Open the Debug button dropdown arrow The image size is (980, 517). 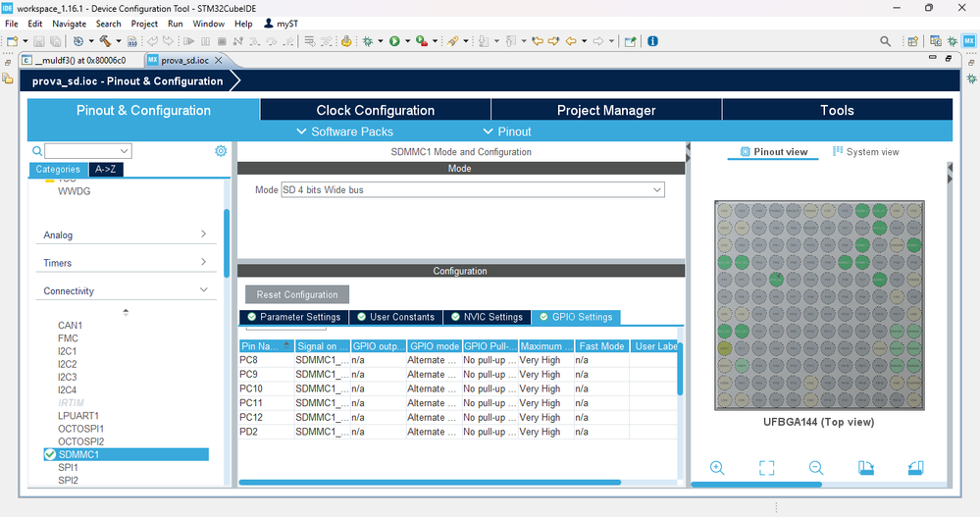coord(381,41)
